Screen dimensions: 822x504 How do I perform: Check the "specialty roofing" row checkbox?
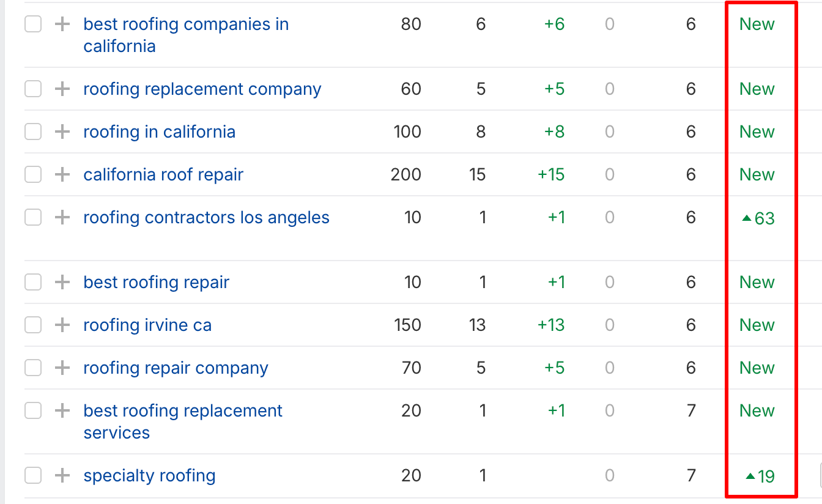click(x=32, y=475)
